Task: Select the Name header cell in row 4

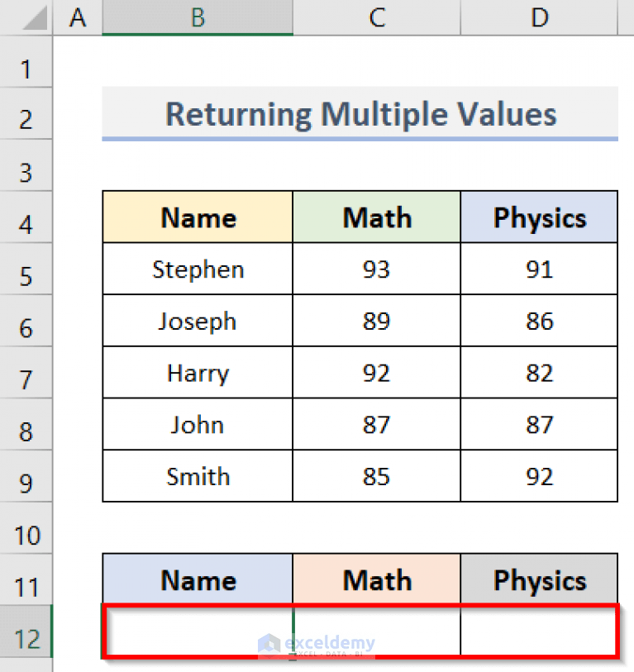Action: [x=197, y=217]
